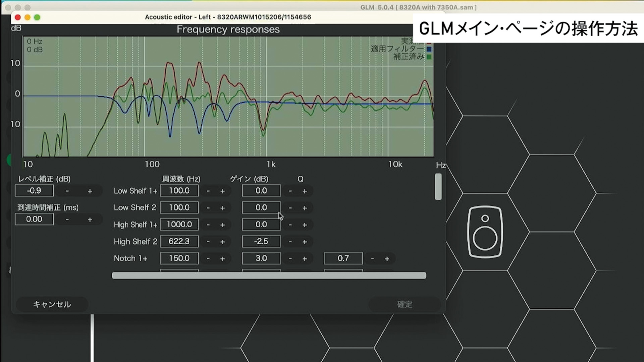Screen dimensions: 644x362
Task: Increase High Shelf 1+ gain
Action: coord(305,225)
